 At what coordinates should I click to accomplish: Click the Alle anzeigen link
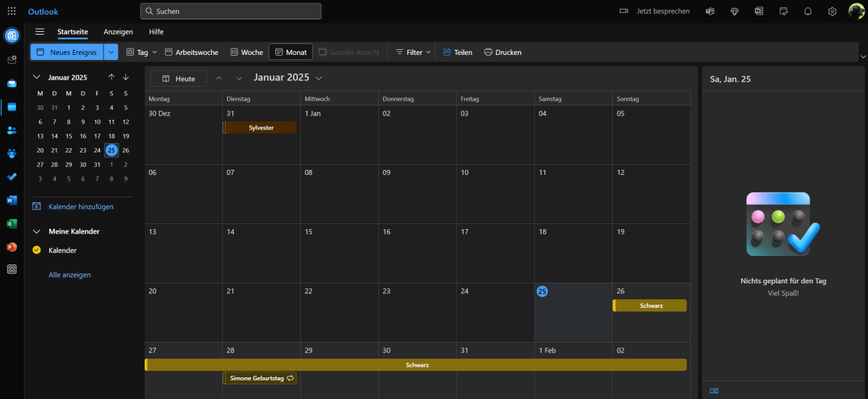tap(69, 275)
